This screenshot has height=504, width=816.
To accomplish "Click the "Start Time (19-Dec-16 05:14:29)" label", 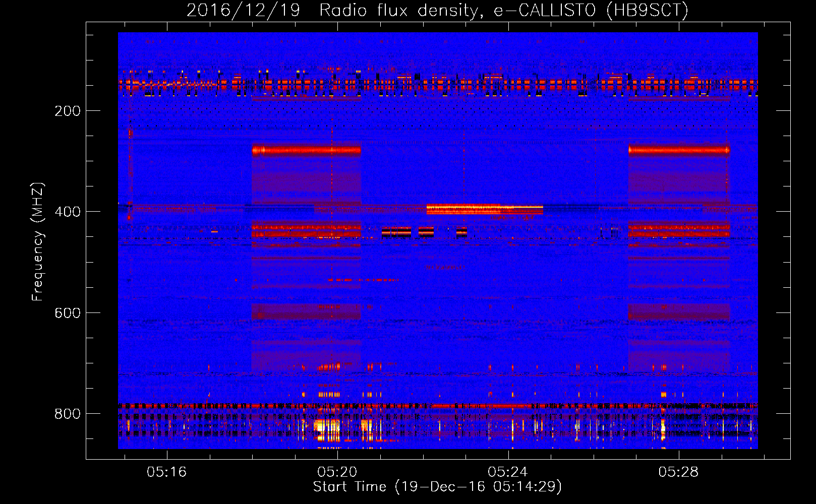I will (437, 487).
